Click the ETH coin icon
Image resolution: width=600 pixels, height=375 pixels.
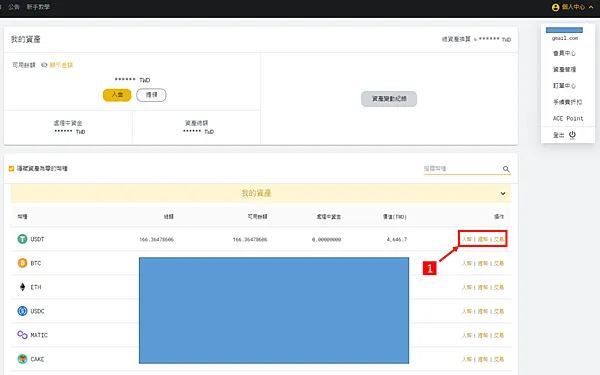pos(22,287)
